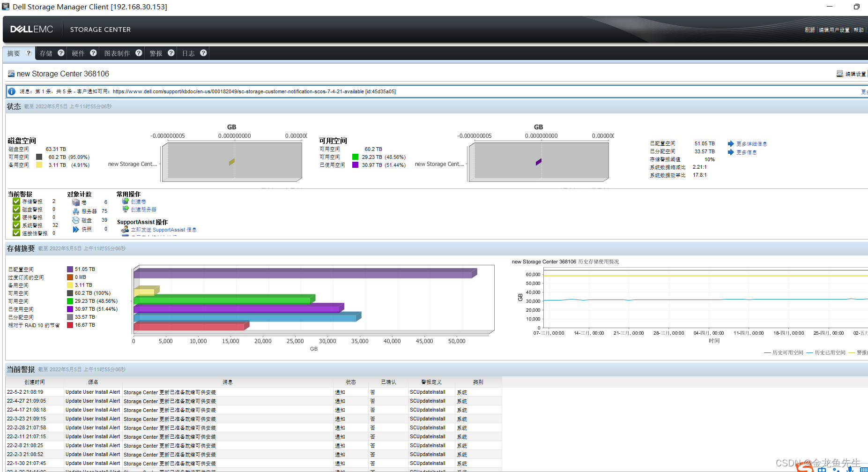Click the SupportAssist send info icon

(x=125, y=229)
